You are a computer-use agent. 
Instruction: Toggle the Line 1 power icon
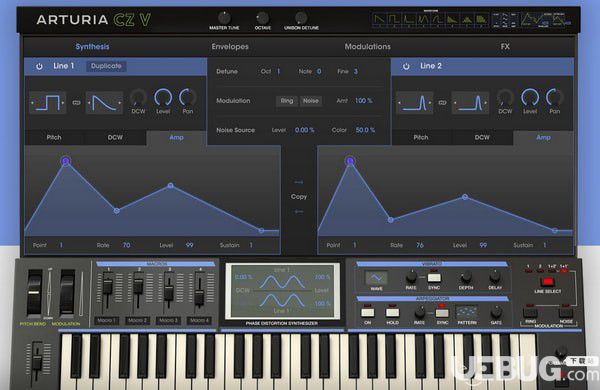click(x=39, y=66)
